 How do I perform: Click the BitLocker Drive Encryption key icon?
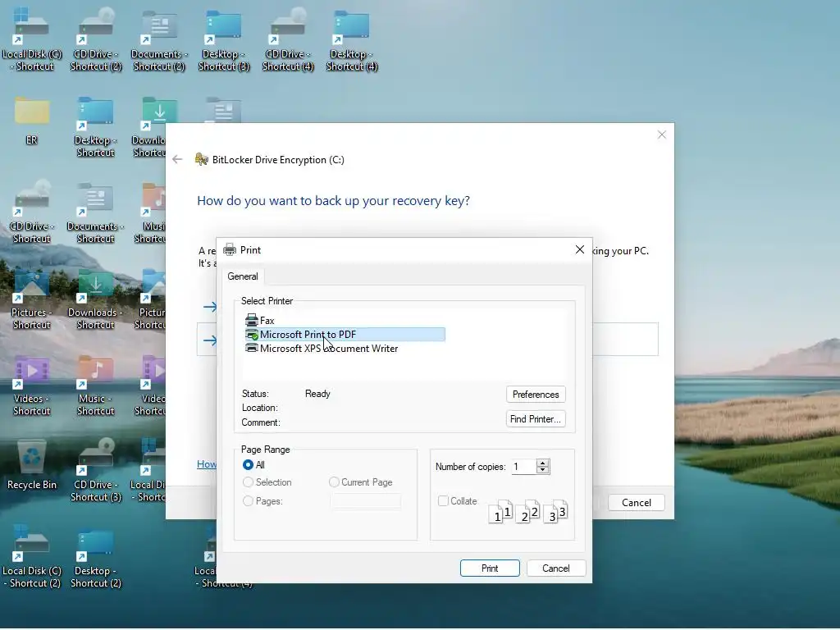pyautogui.click(x=202, y=159)
